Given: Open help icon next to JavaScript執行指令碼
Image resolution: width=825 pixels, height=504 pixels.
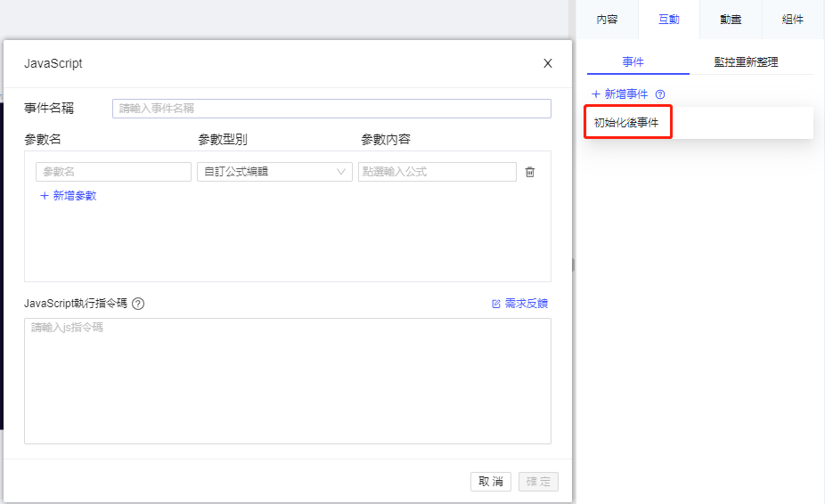Looking at the screenshot, I should click(x=138, y=304).
